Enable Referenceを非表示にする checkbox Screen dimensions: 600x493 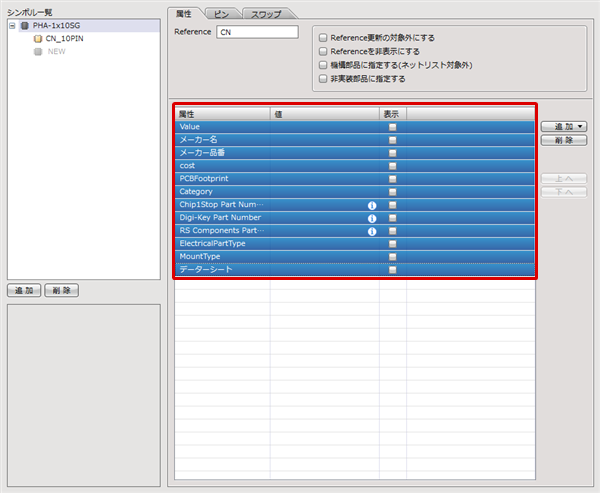pyautogui.click(x=323, y=51)
